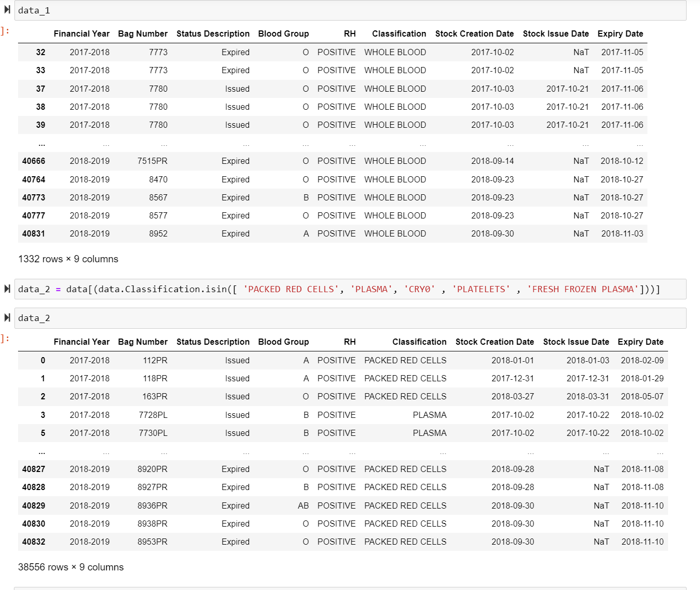Run the data_1 cell using its run icon

coord(7,10)
